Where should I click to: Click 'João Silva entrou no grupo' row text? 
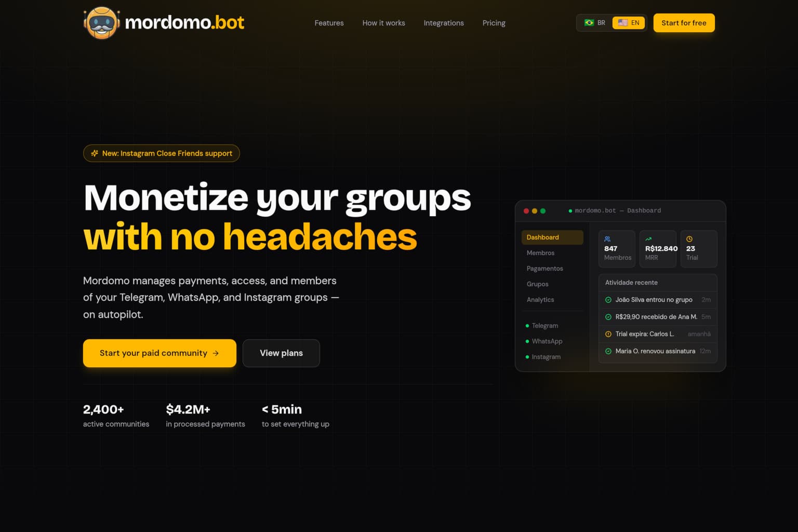pos(654,300)
